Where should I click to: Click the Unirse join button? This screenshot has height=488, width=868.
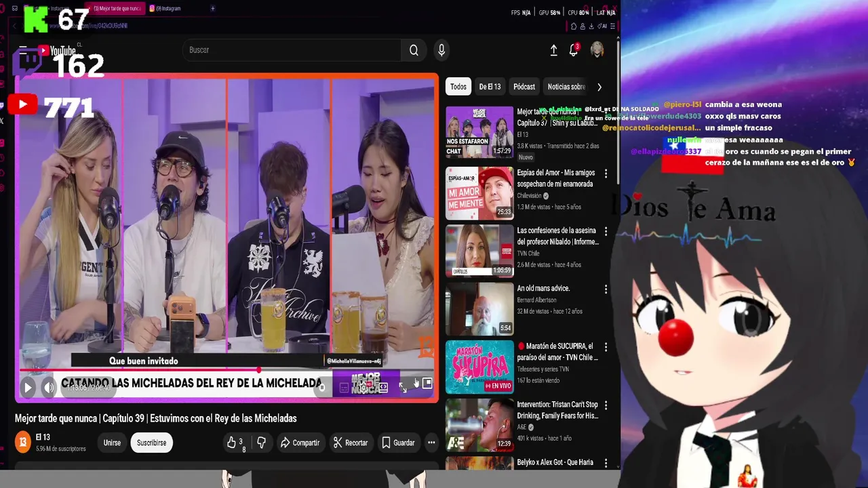112,443
